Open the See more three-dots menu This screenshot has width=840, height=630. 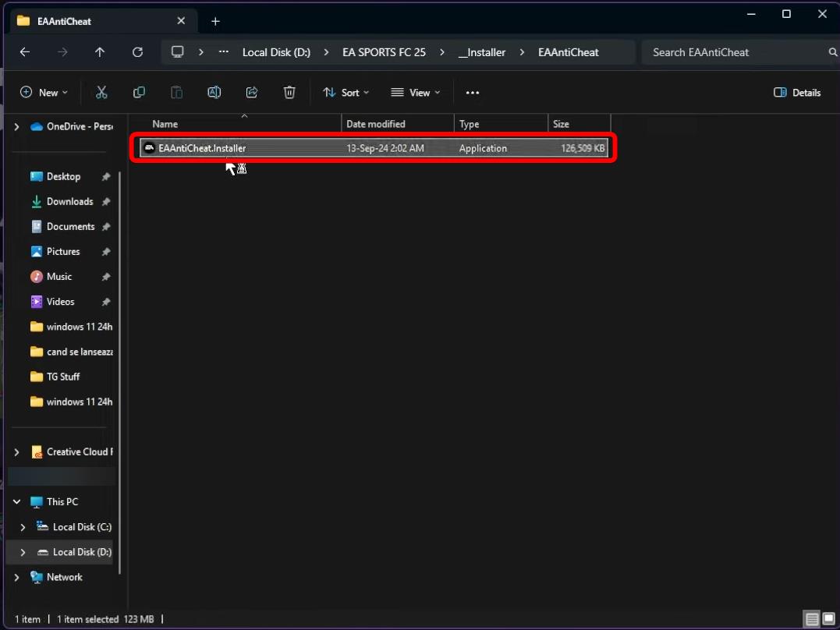coord(473,93)
